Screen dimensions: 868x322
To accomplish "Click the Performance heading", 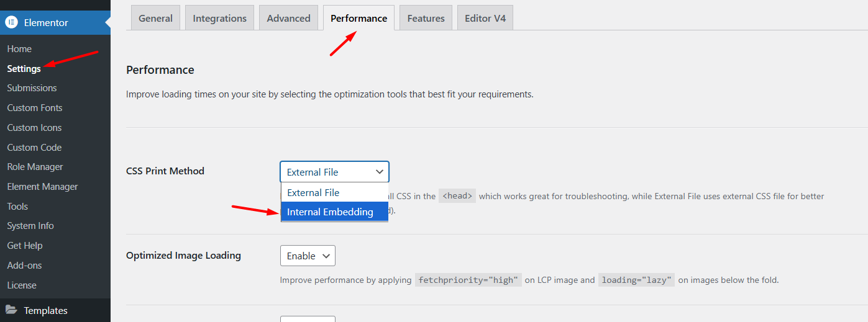I will pyautogui.click(x=160, y=69).
